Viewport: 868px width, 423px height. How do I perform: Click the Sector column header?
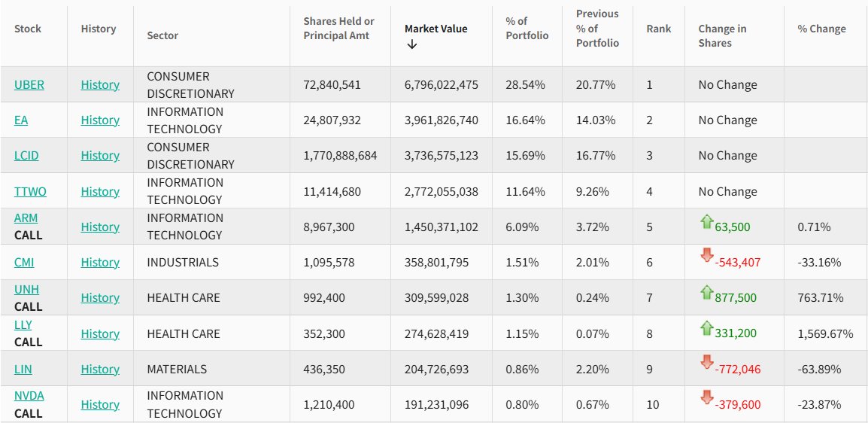pyautogui.click(x=162, y=35)
